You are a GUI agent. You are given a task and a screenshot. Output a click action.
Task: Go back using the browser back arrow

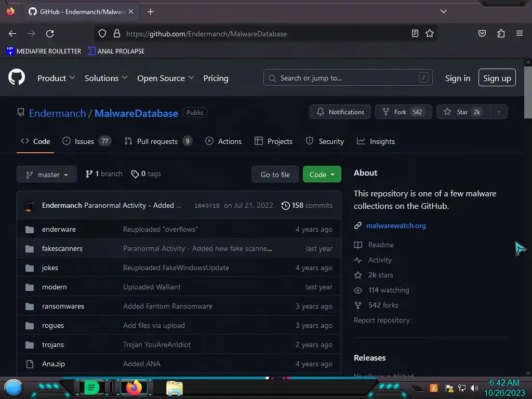pyautogui.click(x=12, y=34)
